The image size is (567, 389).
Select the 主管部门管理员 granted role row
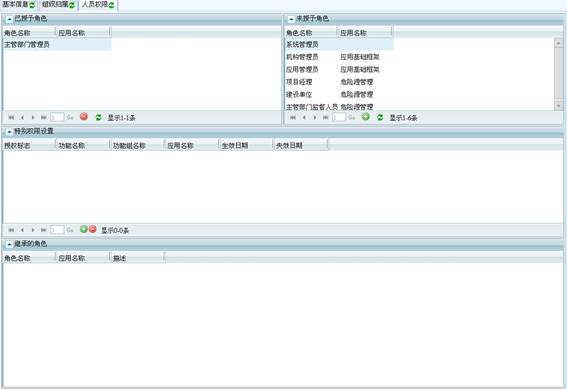tap(57, 44)
